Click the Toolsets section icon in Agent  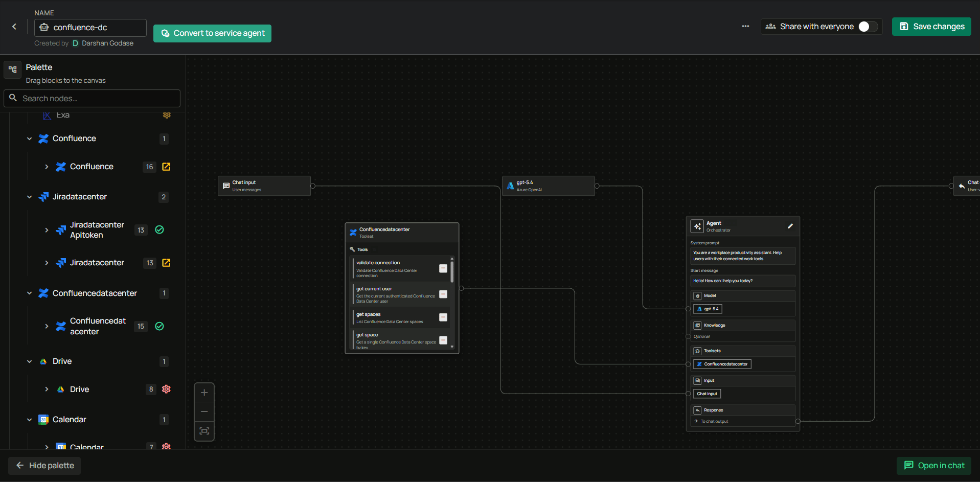[x=697, y=351]
